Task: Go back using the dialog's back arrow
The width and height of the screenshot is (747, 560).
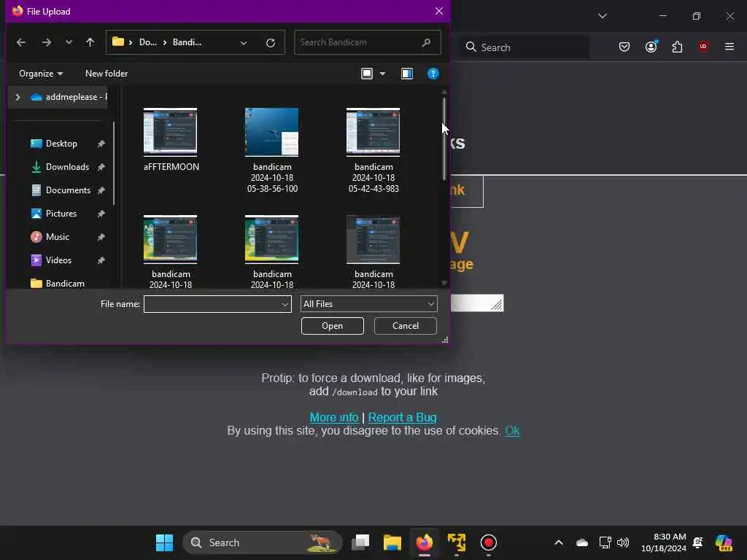Action: [x=21, y=42]
